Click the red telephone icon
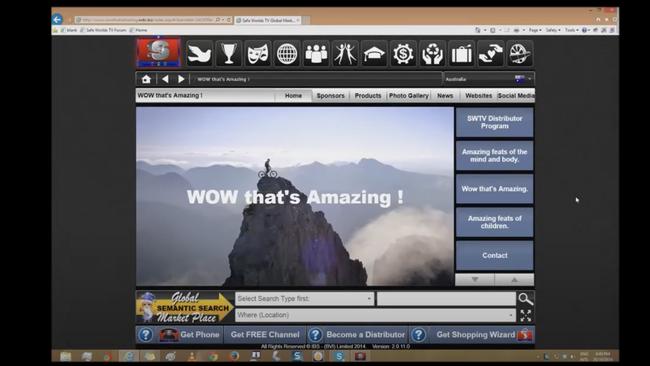The width and height of the screenshot is (650, 366). (x=169, y=334)
